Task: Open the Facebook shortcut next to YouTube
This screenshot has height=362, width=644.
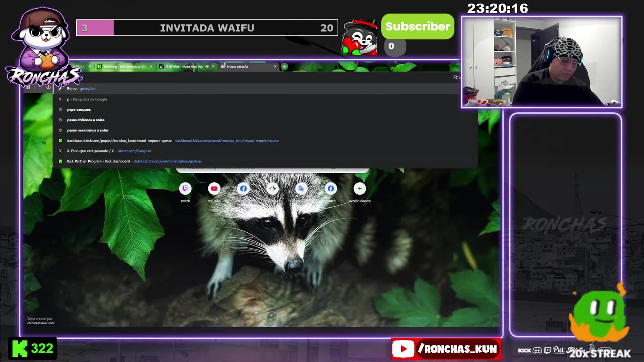Action: click(244, 189)
